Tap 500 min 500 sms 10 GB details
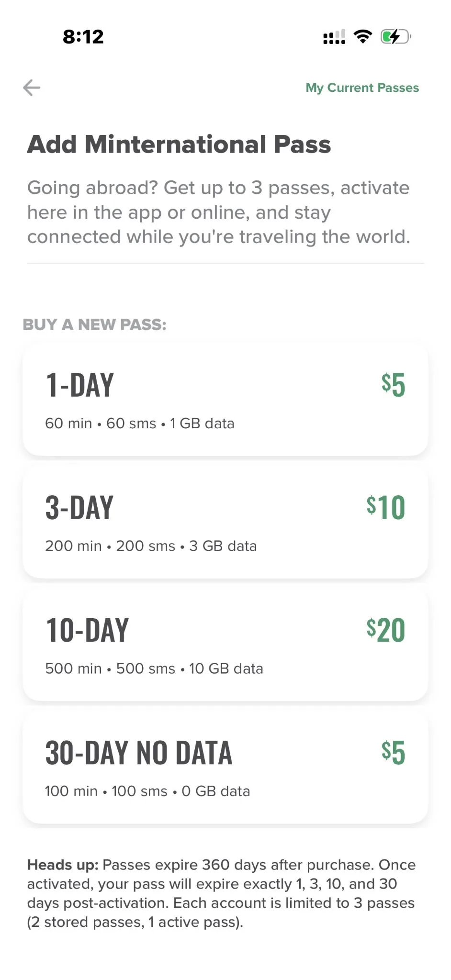The width and height of the screenshot is (451, 980). (x=154, y=668)
